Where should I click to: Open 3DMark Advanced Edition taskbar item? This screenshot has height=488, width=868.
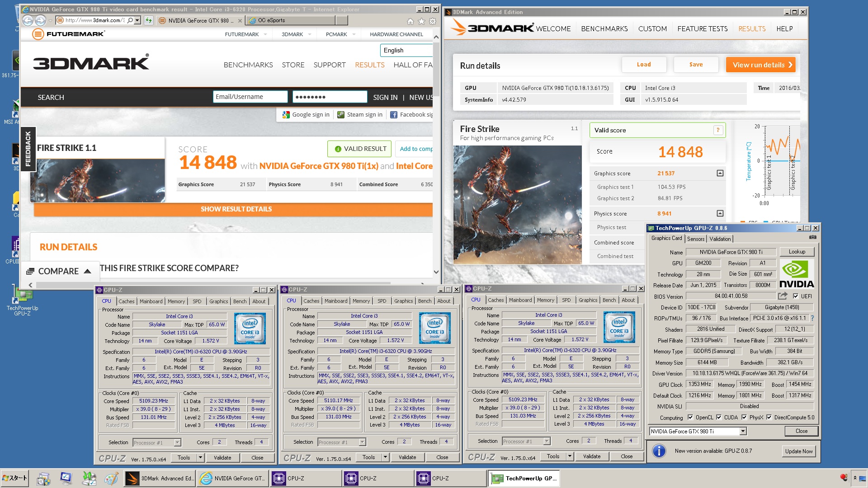160,478
